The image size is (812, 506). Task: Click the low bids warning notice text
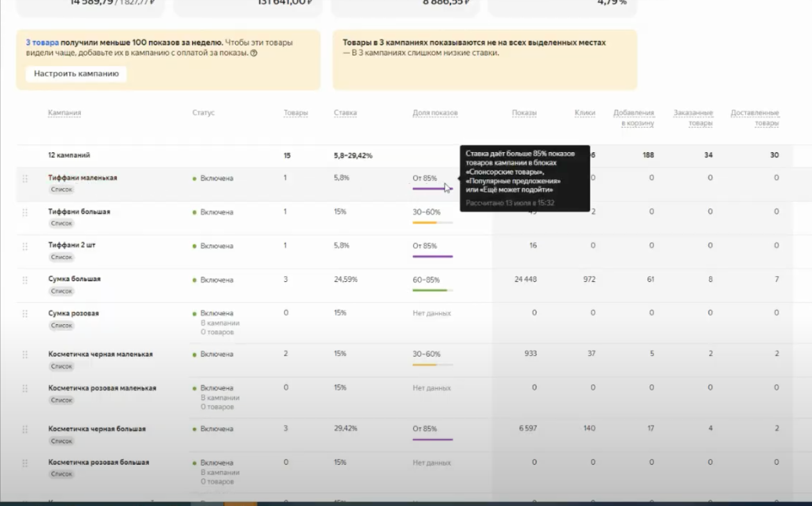click(474, 48)
